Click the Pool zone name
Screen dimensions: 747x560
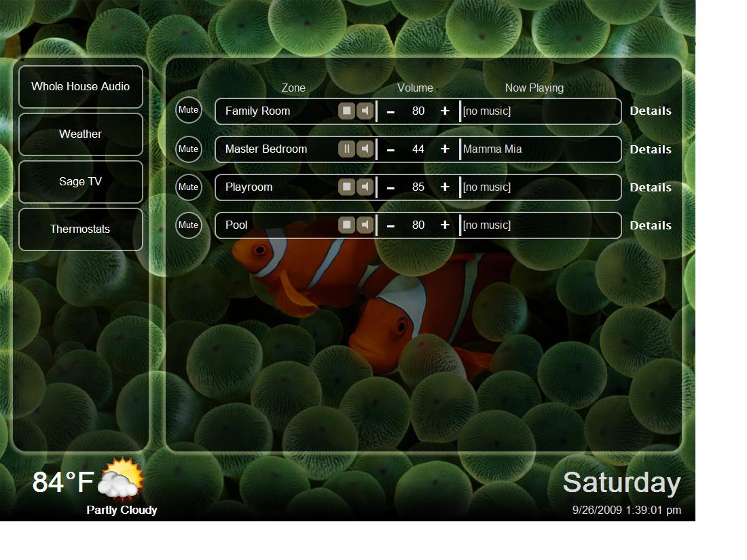click(x=236, y=225)
